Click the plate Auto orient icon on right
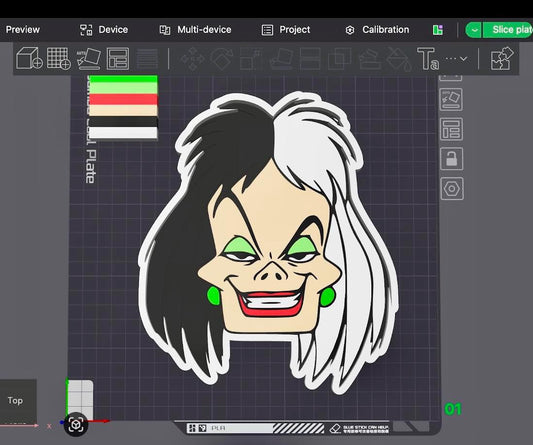The width and height of the screenshot is (533, 445). pos(451,99)
